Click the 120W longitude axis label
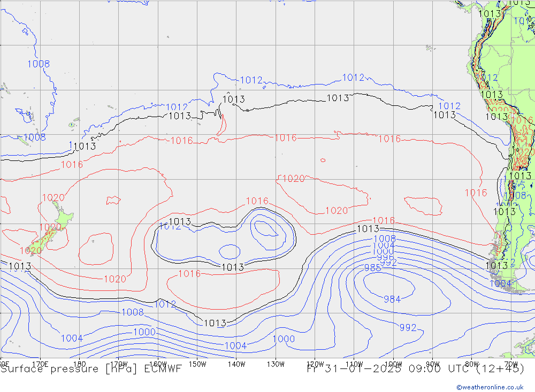Viewport: 535px width, 392px height. point(315,363)
